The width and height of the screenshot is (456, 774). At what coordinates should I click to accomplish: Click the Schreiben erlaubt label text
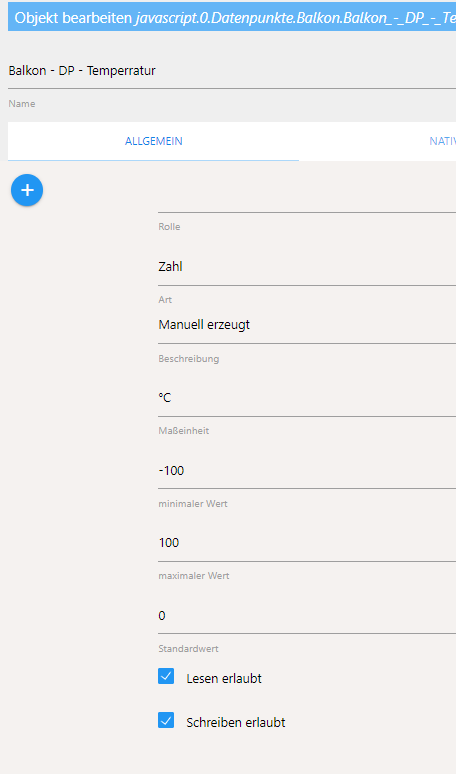coord(236,723)
